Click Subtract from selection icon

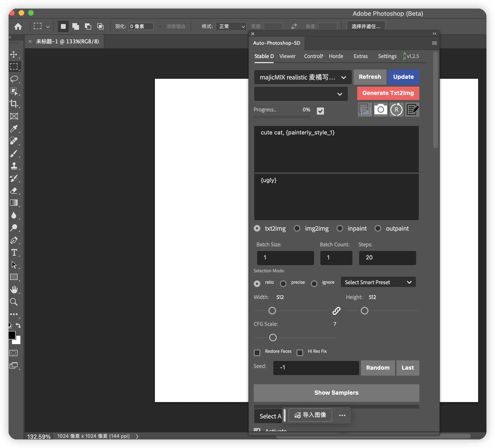point(88,26)
